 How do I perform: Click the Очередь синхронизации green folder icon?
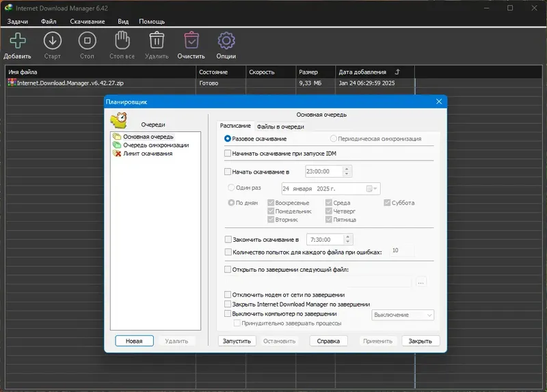(117, 145)
